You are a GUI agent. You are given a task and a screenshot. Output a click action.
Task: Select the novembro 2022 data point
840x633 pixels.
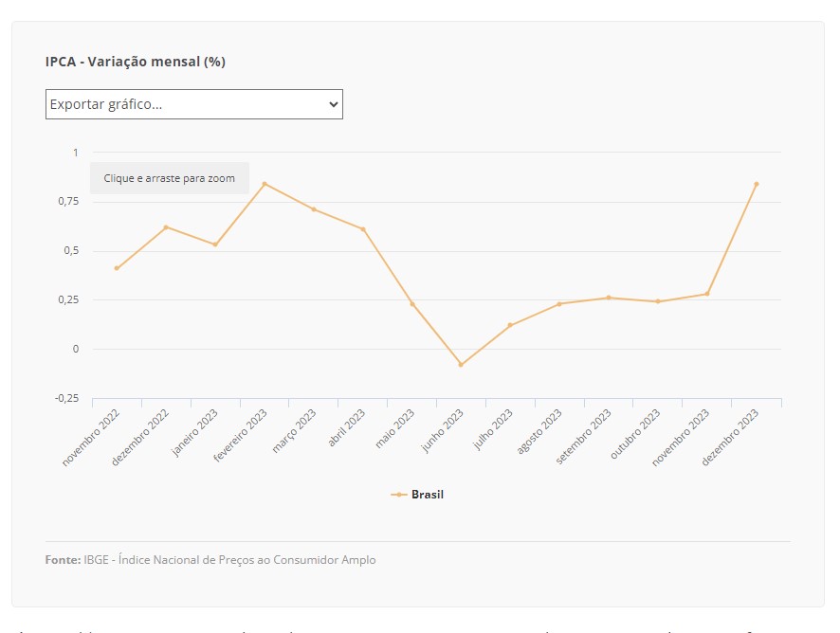(x=117, y=268)
